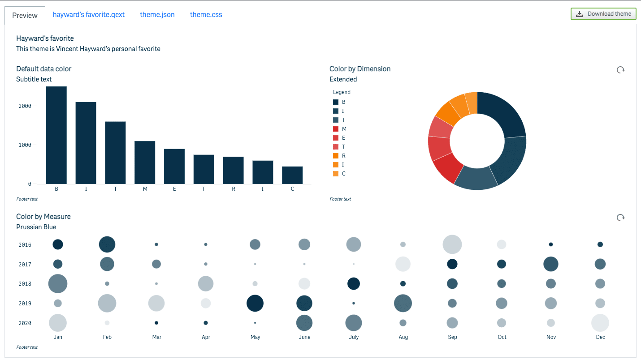Open the theme.css tab

point(206,14)
